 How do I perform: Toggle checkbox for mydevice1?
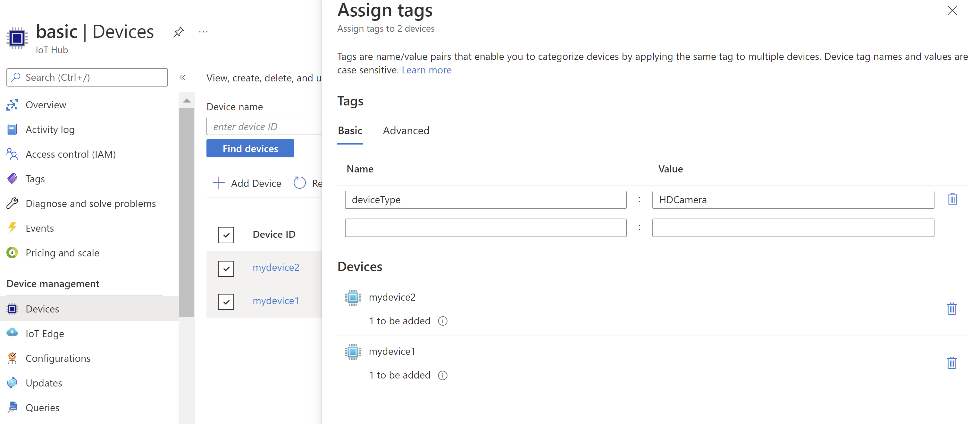coord(226,300)
